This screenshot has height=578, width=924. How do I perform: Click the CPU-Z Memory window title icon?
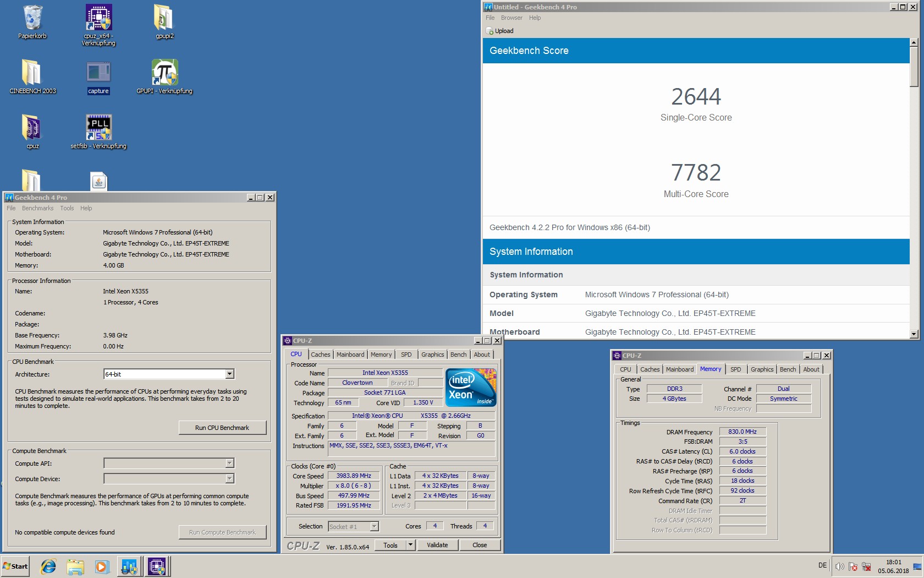617,356
